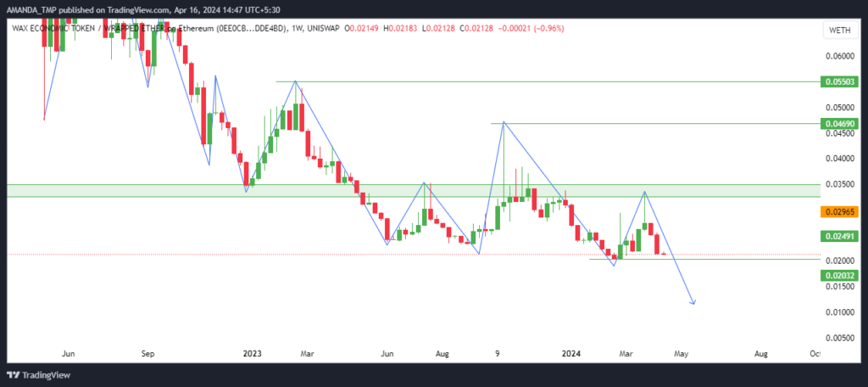Click the 0.04500 price axis tick
This screenshot has height=387, width=868.
pyautogui.click(x=842, y=133)
